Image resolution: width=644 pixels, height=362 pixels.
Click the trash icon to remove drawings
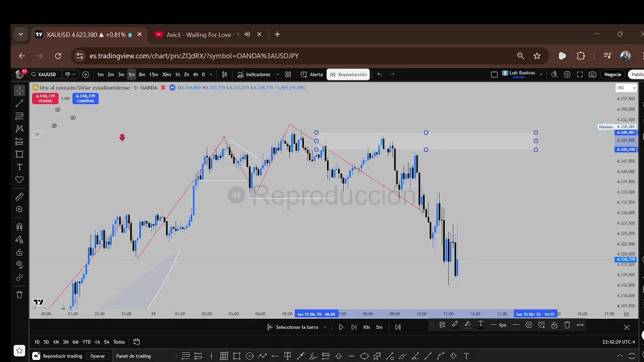[20, 295]
